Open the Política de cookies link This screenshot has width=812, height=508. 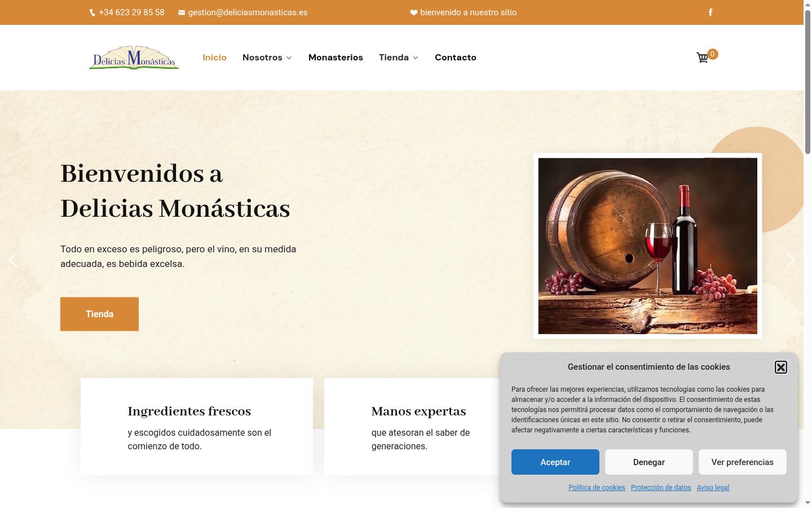pos(597,488)
